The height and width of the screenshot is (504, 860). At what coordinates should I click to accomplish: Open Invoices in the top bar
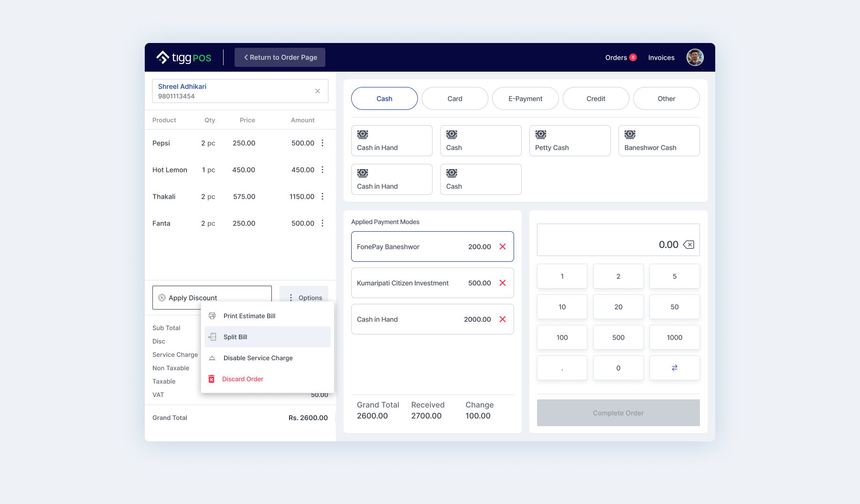[x=661, y=57]
